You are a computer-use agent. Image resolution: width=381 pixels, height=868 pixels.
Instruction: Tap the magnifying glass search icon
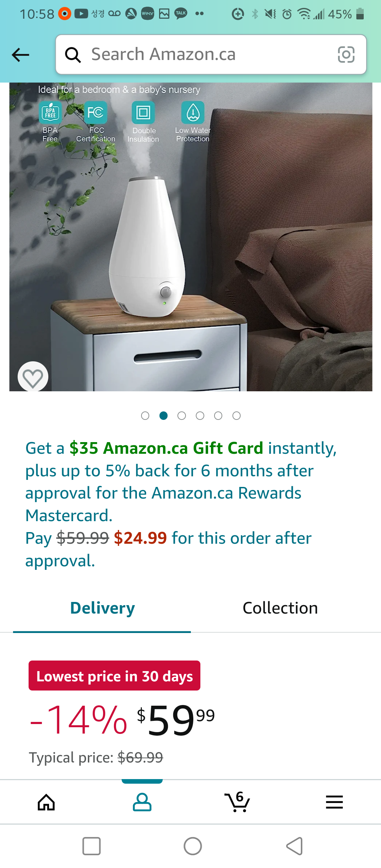click(x=73, y=55)
